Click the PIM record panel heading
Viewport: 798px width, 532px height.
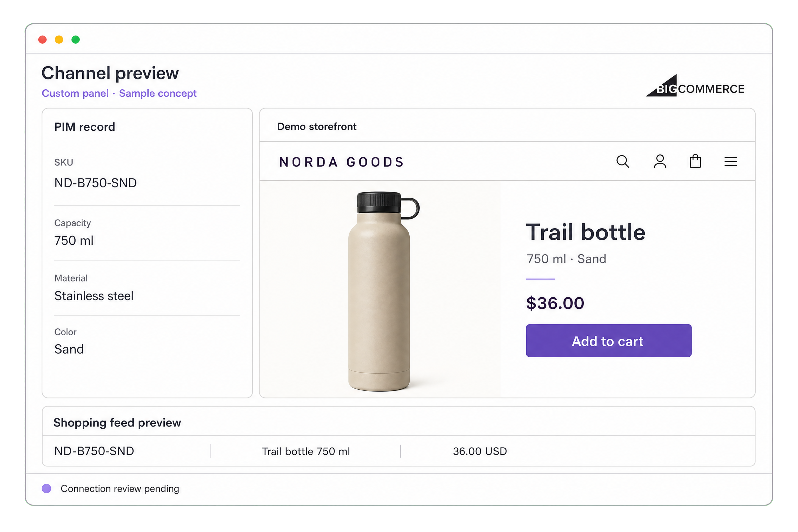(x=84, y=127)
